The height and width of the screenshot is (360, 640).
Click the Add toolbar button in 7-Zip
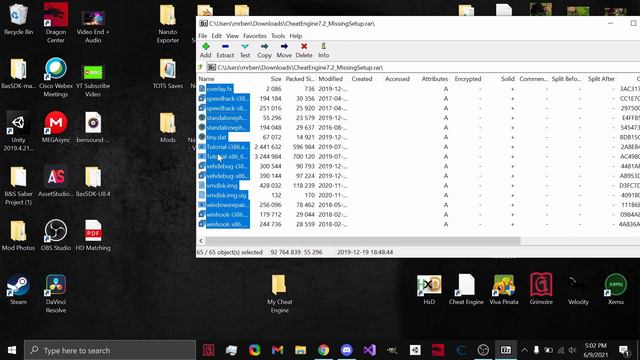tap(205, 50)
